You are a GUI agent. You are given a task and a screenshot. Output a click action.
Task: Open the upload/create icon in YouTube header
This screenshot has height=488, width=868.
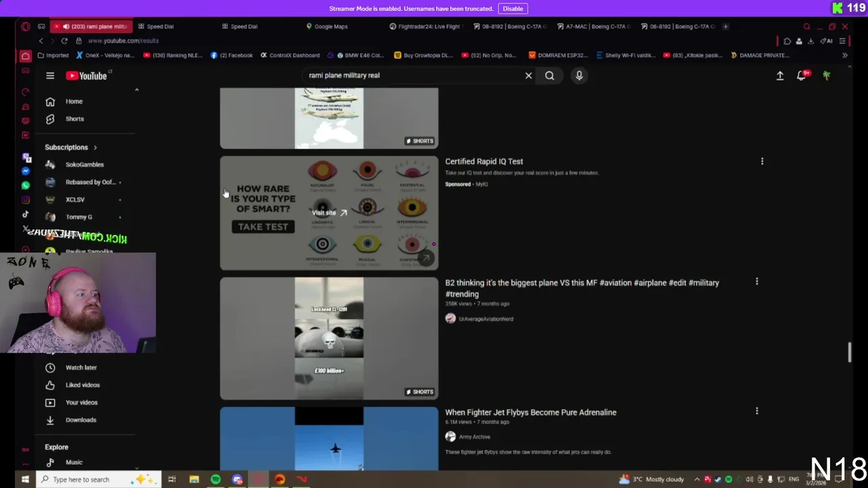coord(780,76)
